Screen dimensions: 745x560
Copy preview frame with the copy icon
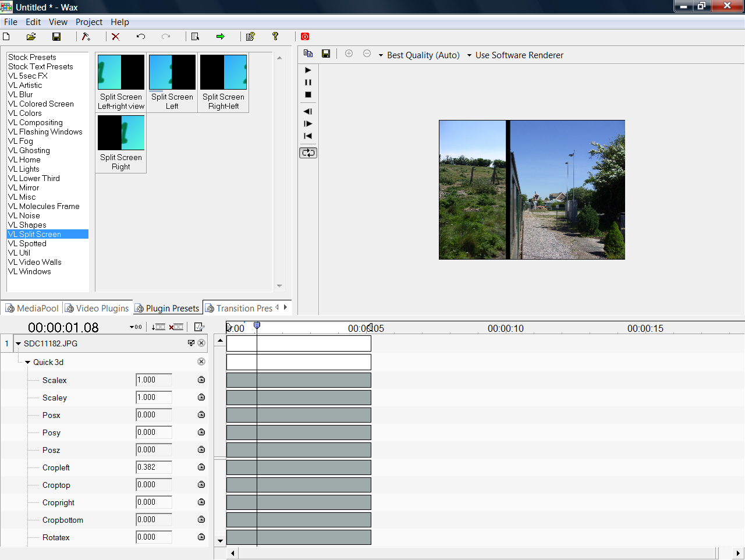(x=308, y=54)
